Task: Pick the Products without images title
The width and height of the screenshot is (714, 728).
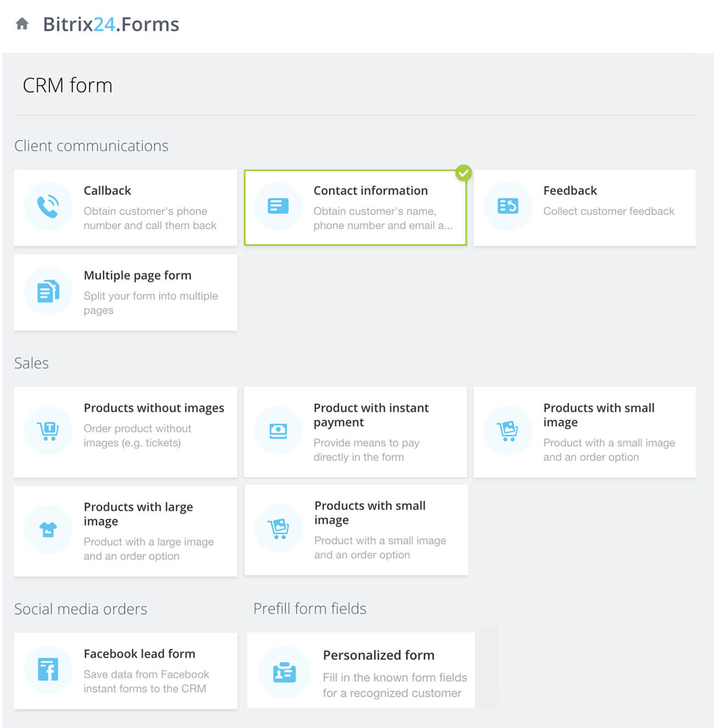Action: [x=154, y=408]
